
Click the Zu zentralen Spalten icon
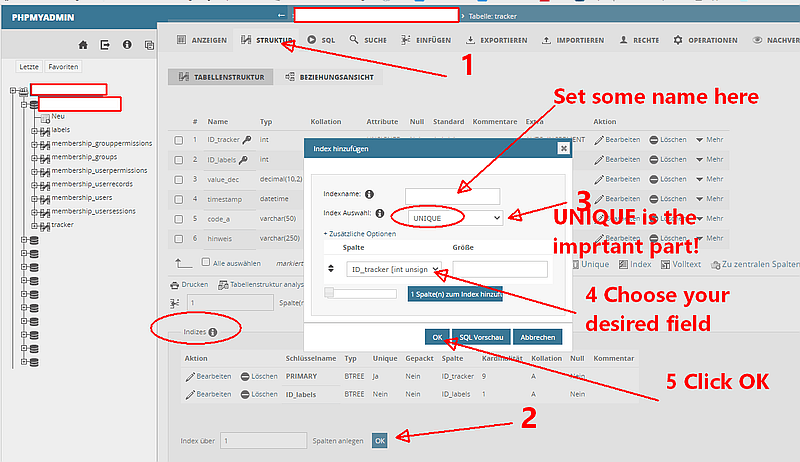pyautogui.click(x=715, y=265)
